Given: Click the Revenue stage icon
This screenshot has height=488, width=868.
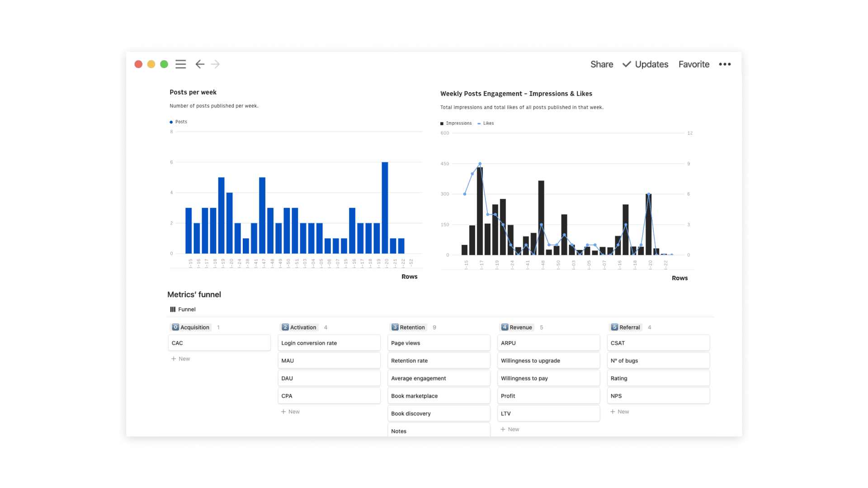Looking at the screenshot, I should [504, 327].
